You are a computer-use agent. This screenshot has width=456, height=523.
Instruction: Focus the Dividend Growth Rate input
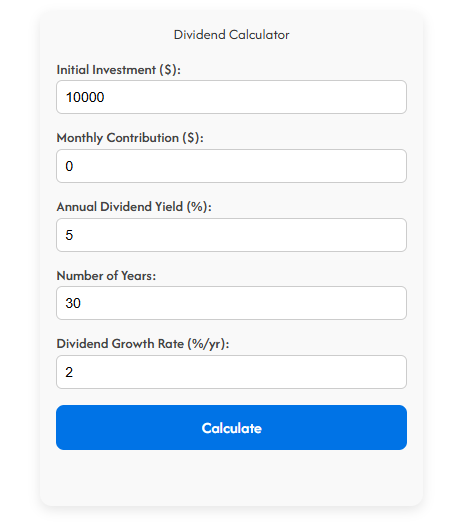(231, 372)
